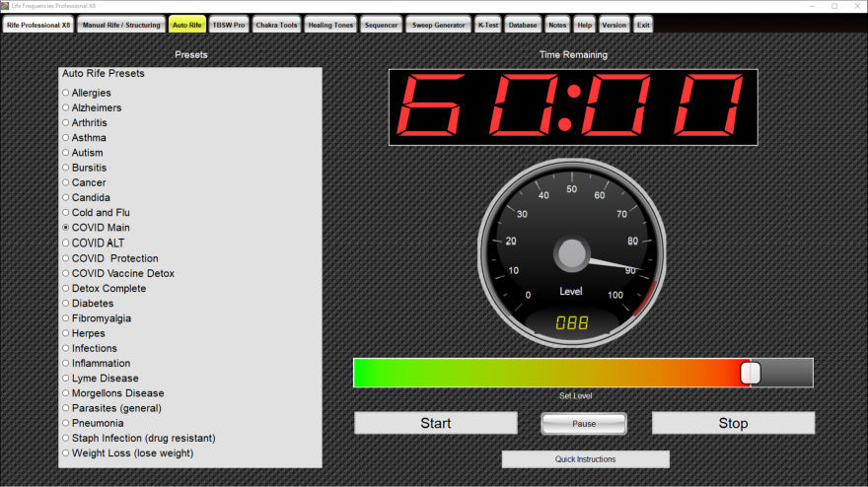The height and width of the screenshot is (487, 868).
Task: Choose the Asthma preset
Action: coord(84,138)
